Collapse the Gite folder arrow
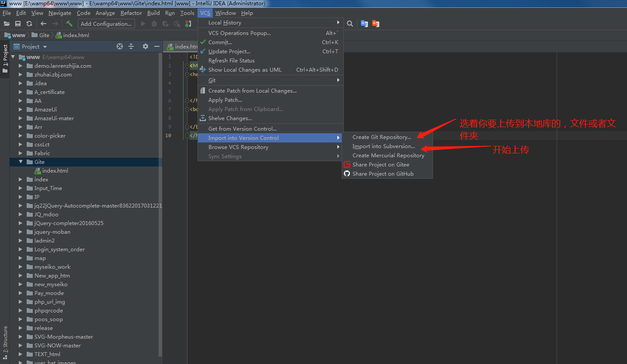627x364 pixels. click(x=21, y=162)
